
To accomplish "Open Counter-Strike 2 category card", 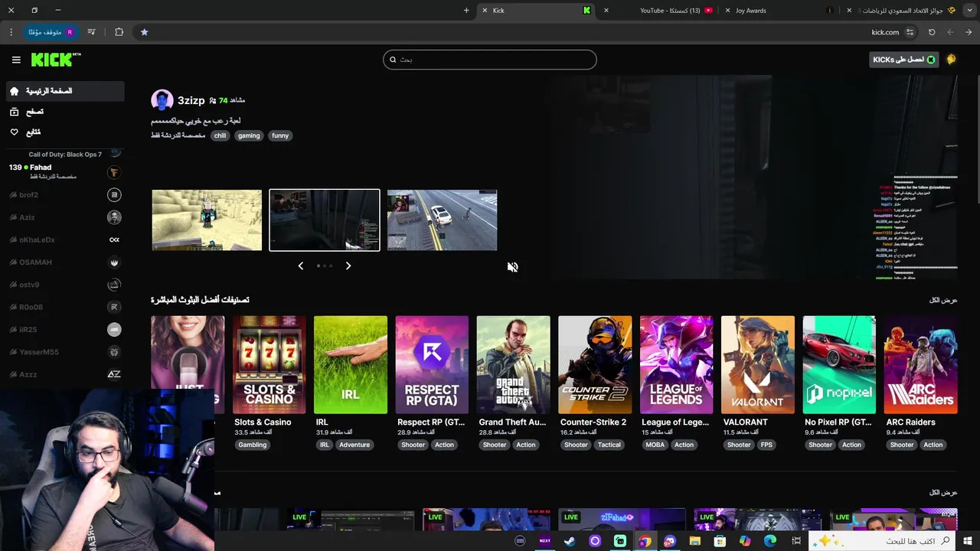I will (x=595, y=365).
